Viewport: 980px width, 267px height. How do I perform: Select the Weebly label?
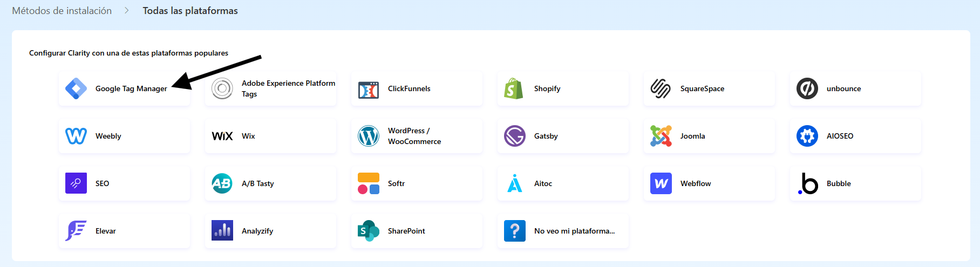point(108,136)
